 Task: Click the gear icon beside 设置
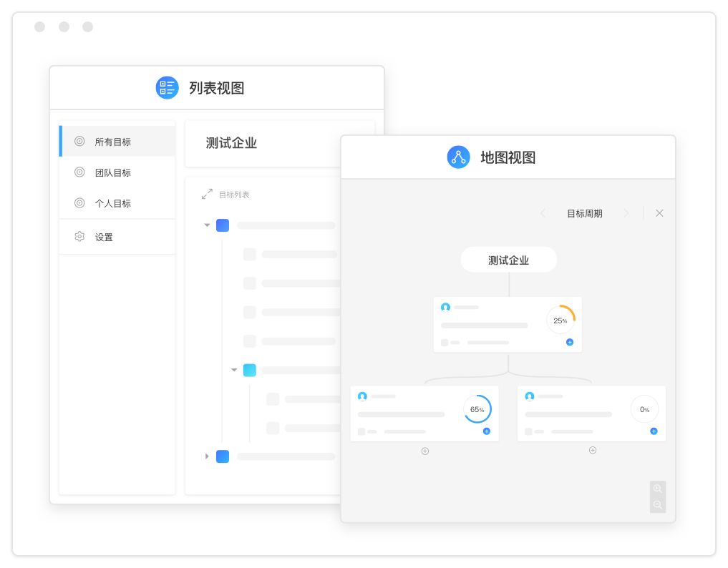(79, 236)
